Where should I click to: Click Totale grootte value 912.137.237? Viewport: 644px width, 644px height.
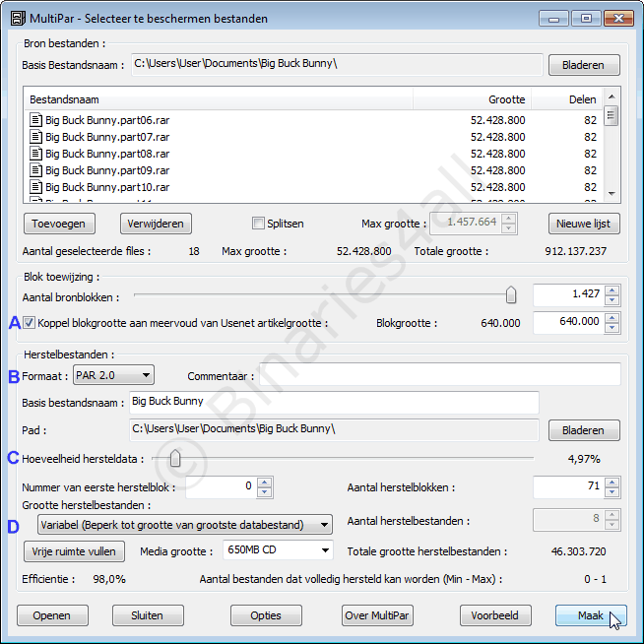click(x=575, y=251)
